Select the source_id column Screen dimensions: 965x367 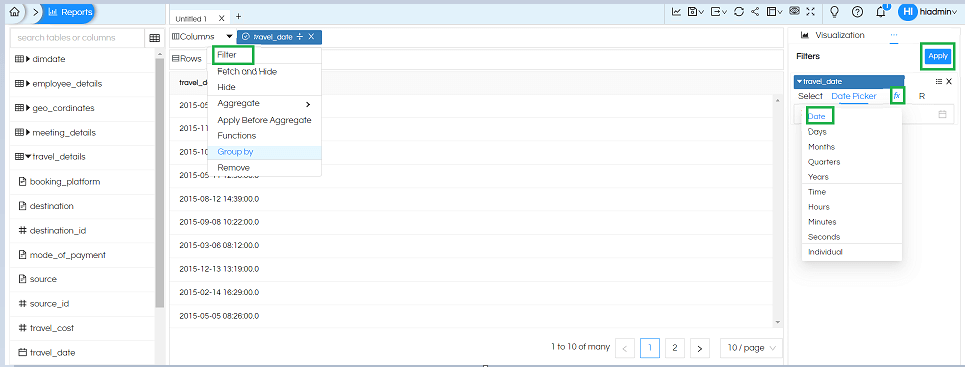[x=49, y=304]
